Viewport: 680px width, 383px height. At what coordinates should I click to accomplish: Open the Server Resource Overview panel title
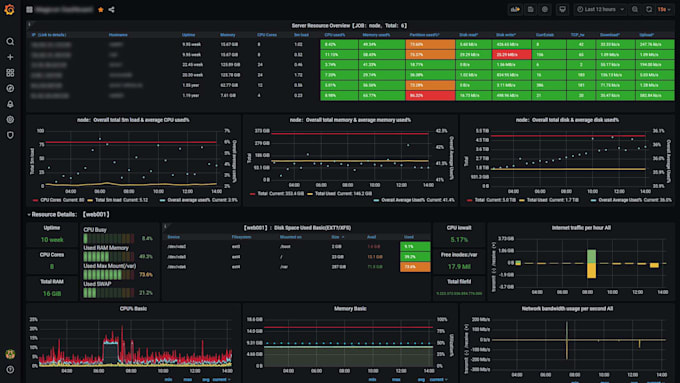[350, 26]
